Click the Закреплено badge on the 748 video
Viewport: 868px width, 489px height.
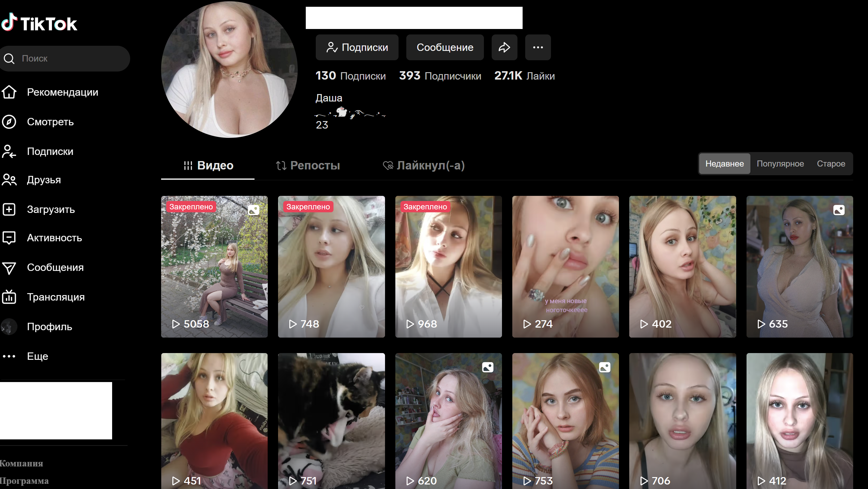coord(308,207)
